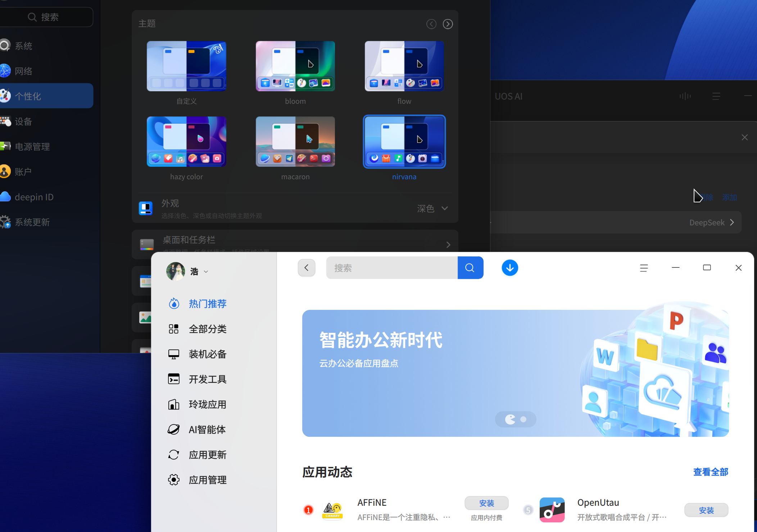The width and height of the screenshot is (757, 532).
Task: Open the 智能办公新时代 banner
Action: click(515, 373)
